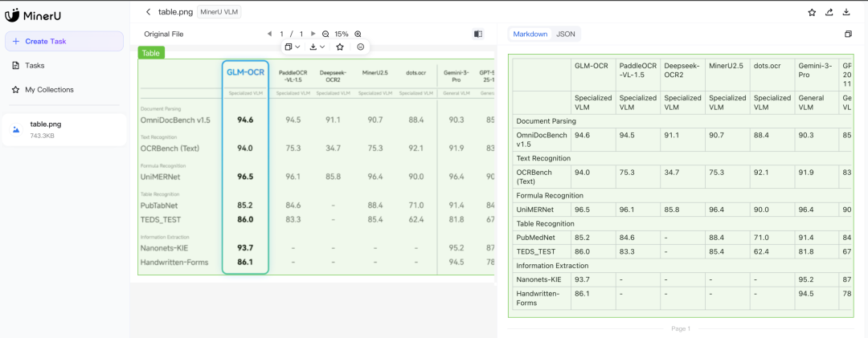Click the table.png title in the header
868x338 pixels.
[174, 11]
